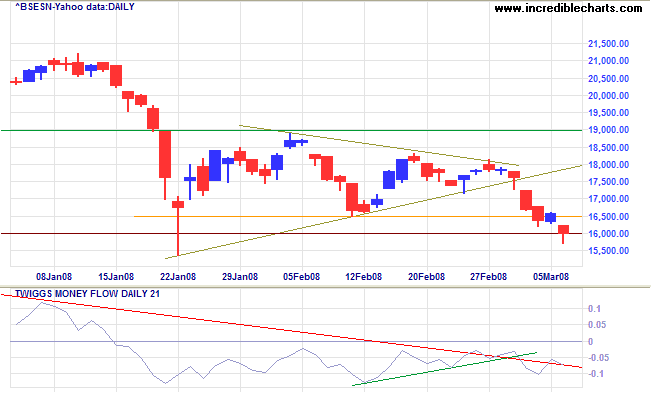Click the 0.1 money flow axis label
Image resolution: width=651 pixels, height=395 pixels.
(x=594, y=309)
